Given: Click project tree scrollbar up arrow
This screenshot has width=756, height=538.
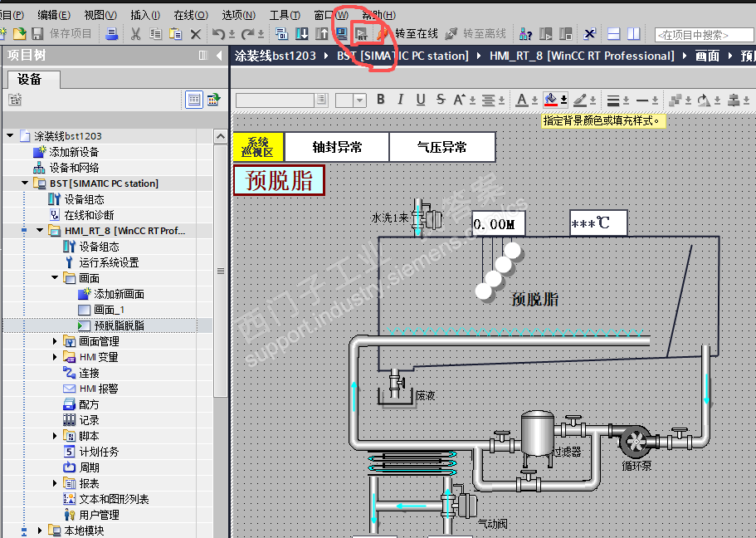Looking at the screenshot, I should (221, 136).
